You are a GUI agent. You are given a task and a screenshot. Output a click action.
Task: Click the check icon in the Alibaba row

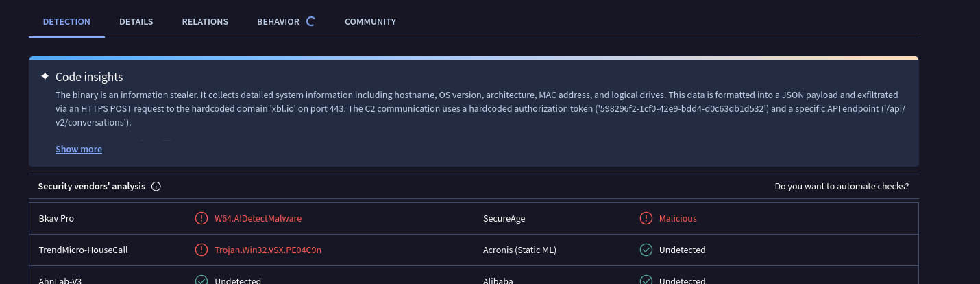pos(646,280)
